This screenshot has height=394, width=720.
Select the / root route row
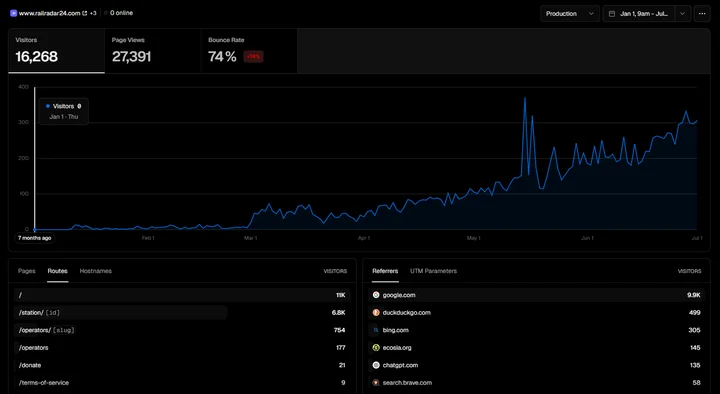[182, 295]
